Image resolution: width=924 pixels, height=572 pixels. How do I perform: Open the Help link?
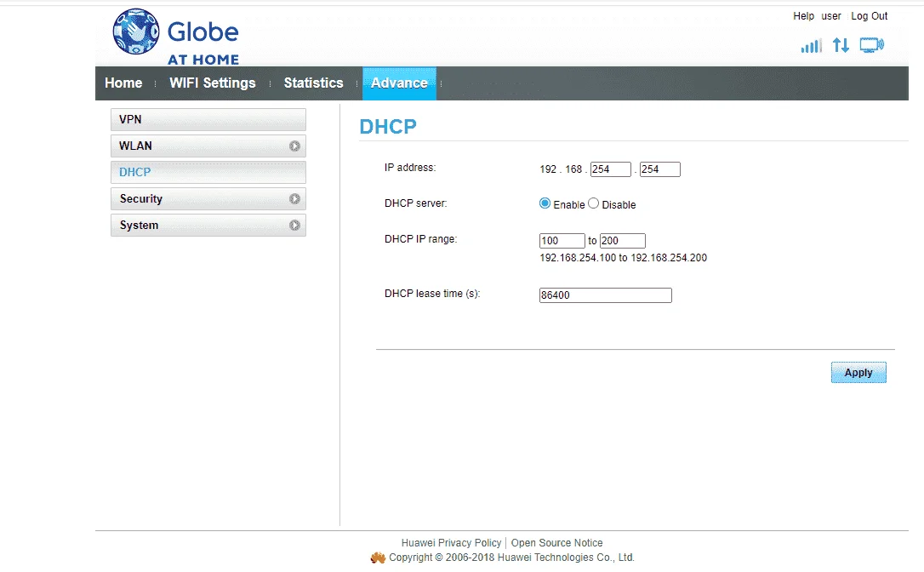[804, 16]
